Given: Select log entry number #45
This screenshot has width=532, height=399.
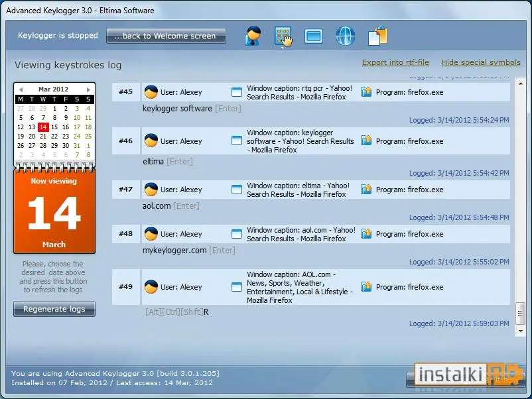Looking at the screenshot, I should (126, 92).
